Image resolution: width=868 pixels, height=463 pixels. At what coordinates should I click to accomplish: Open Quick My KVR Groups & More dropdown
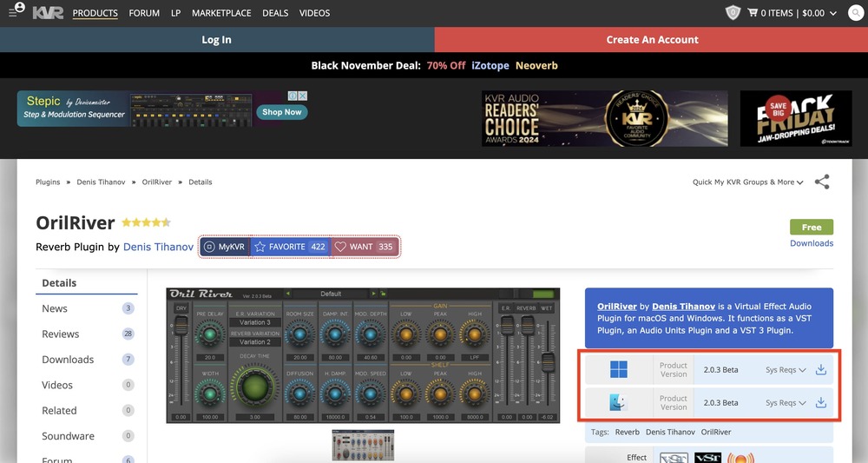pos(747,182)
